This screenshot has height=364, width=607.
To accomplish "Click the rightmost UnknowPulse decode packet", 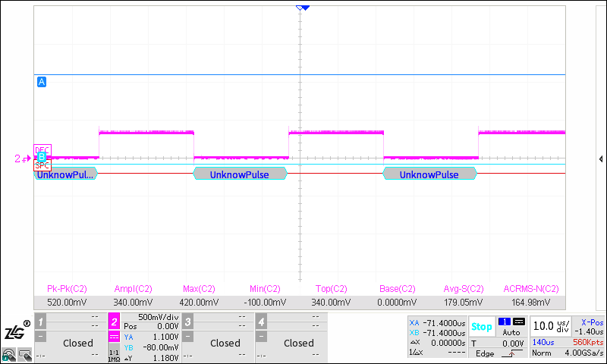I will tap(429, 174).
